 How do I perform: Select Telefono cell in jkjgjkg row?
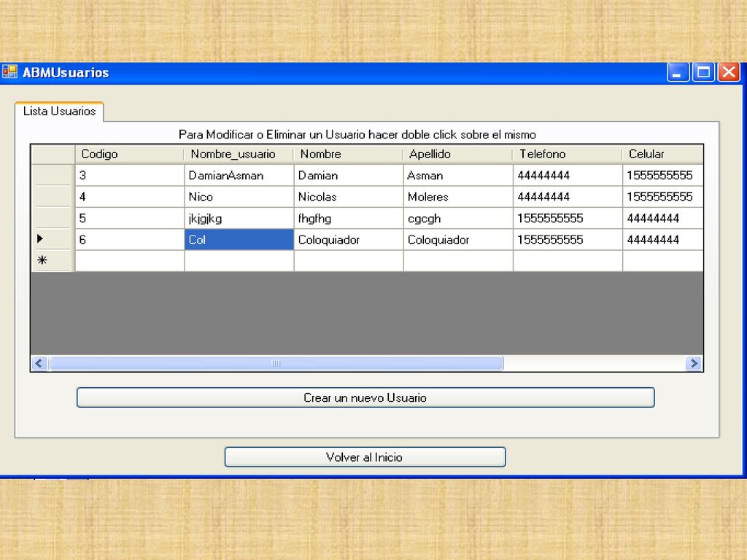pos(568,218)
